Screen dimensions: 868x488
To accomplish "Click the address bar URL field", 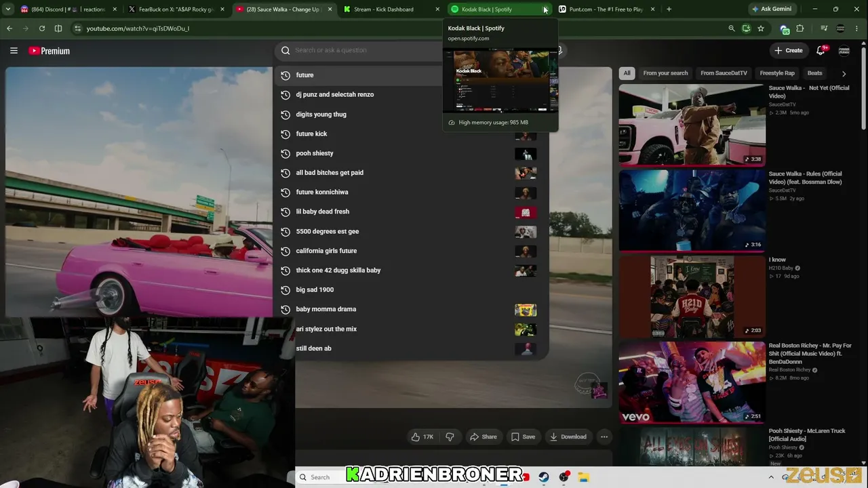I will point(400,28).
